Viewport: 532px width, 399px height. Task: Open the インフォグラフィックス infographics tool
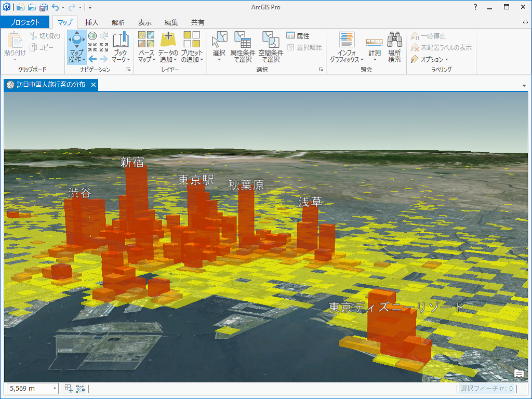[x=347, y=47]
